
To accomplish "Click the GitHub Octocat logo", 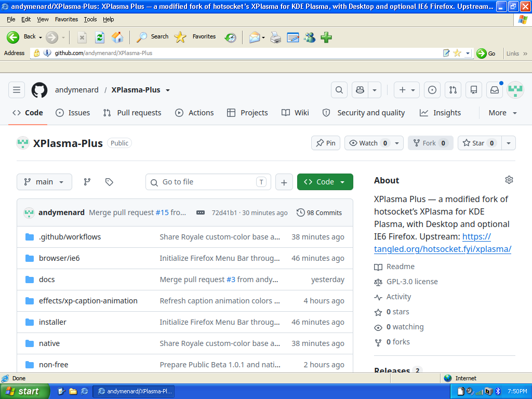I will pyautogui.click(x=39, y=90).
